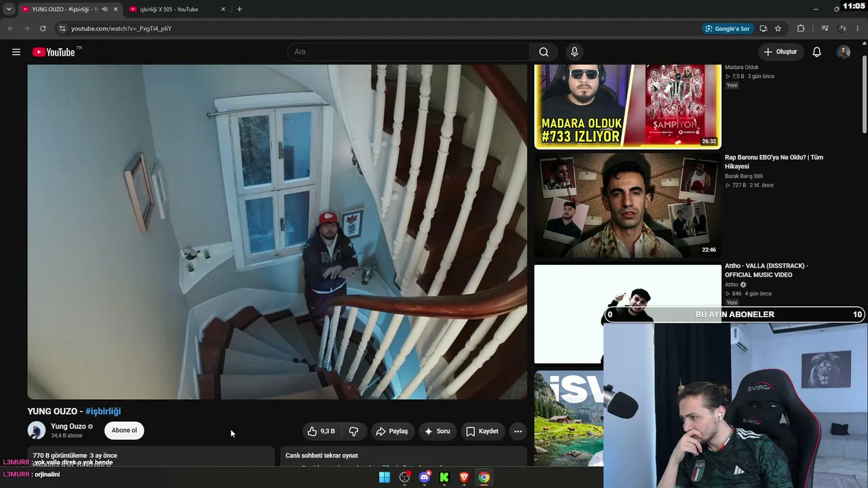Viewport: 868px width, 488px height.
Task: View site information icon in address bar
Action: click(x=62, y=28)
